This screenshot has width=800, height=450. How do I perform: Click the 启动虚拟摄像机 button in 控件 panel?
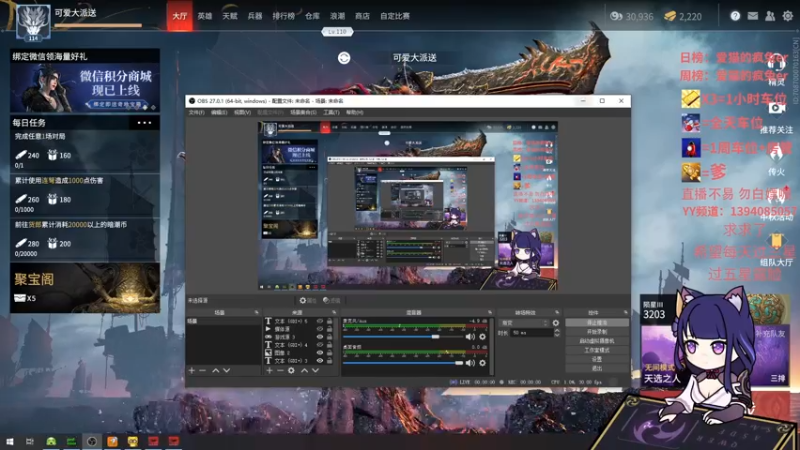(x=597, y=341)
